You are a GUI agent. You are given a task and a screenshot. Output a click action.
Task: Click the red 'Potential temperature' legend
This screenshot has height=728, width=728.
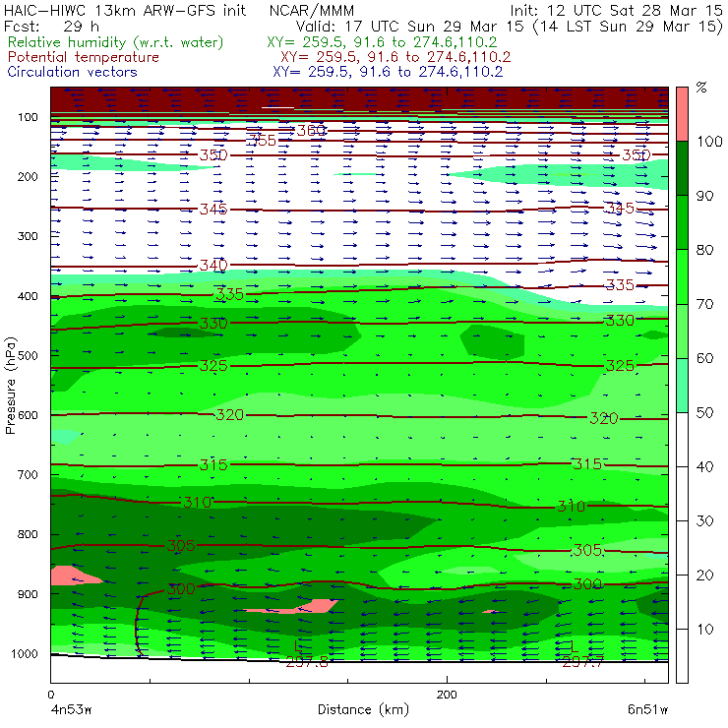point(84,57)
